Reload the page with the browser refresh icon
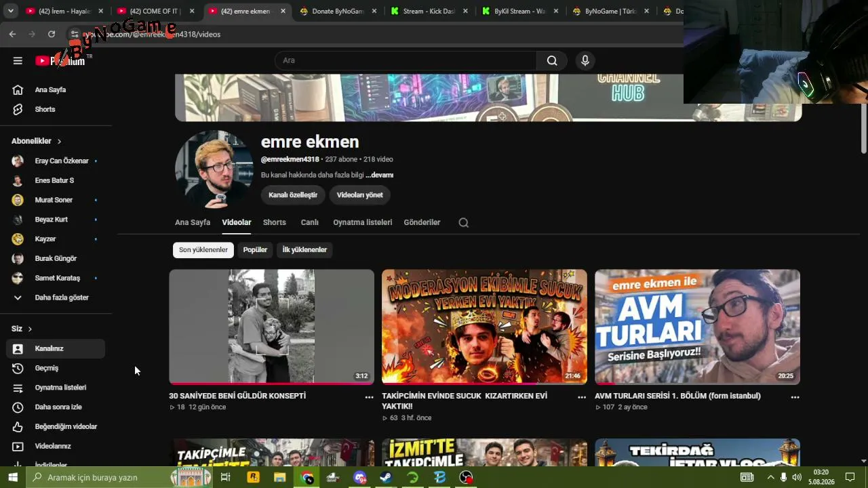 52,34
